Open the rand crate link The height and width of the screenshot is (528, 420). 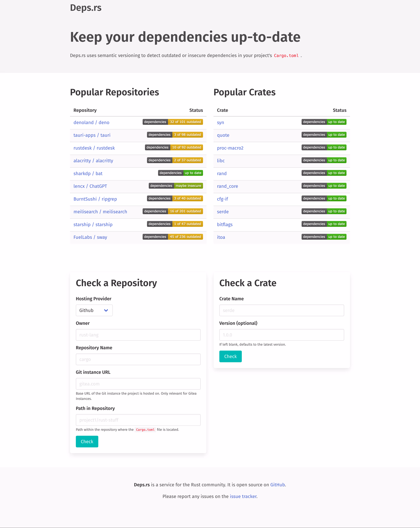point(222,173)
